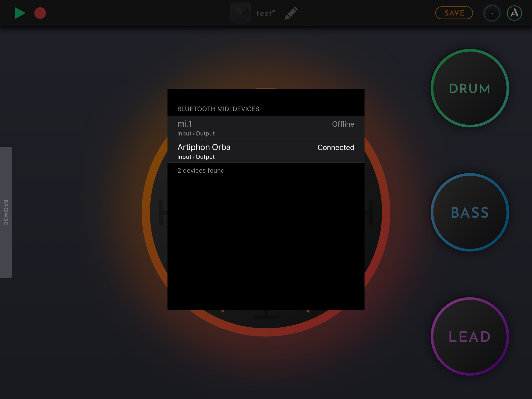The image size is (532, 399).
Task: Select the LEAD mode circle
Action: pos(470,336)
